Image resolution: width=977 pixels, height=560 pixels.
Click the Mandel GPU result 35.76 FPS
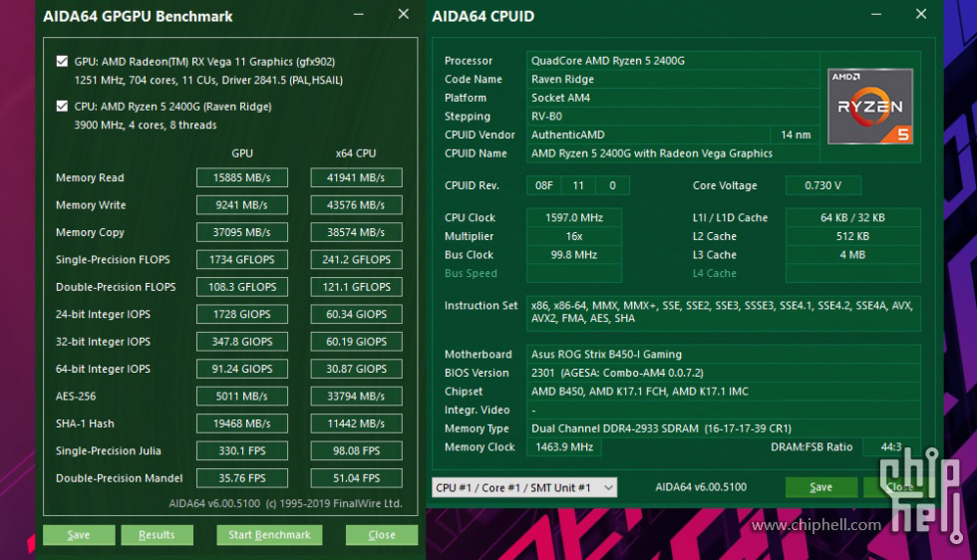pyautogui.click(x=241, y=478)
